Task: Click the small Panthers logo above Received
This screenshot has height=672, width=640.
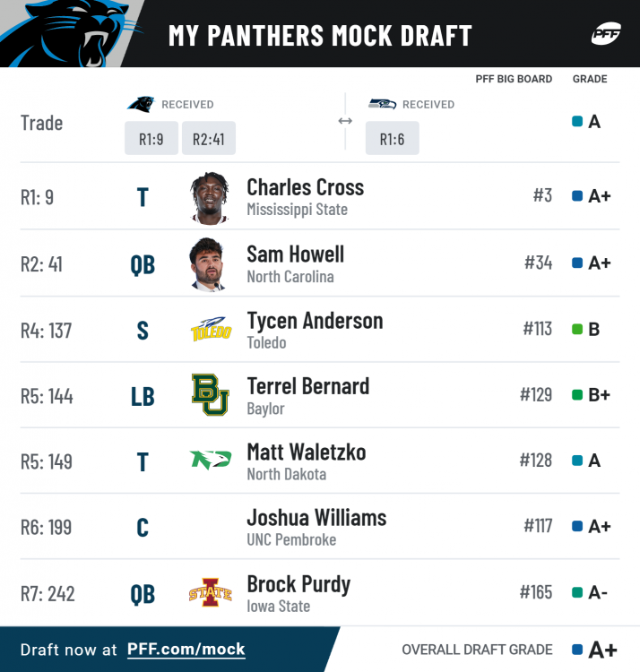Action: (141, 104)
